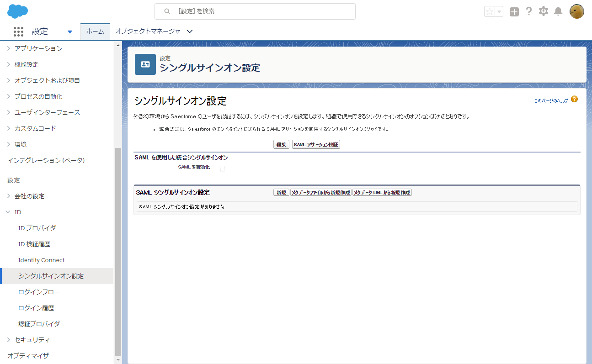The image size is (592, 364).
Task: Open ID 検証履歴 in the sidebar
Action: coord(34,244)
